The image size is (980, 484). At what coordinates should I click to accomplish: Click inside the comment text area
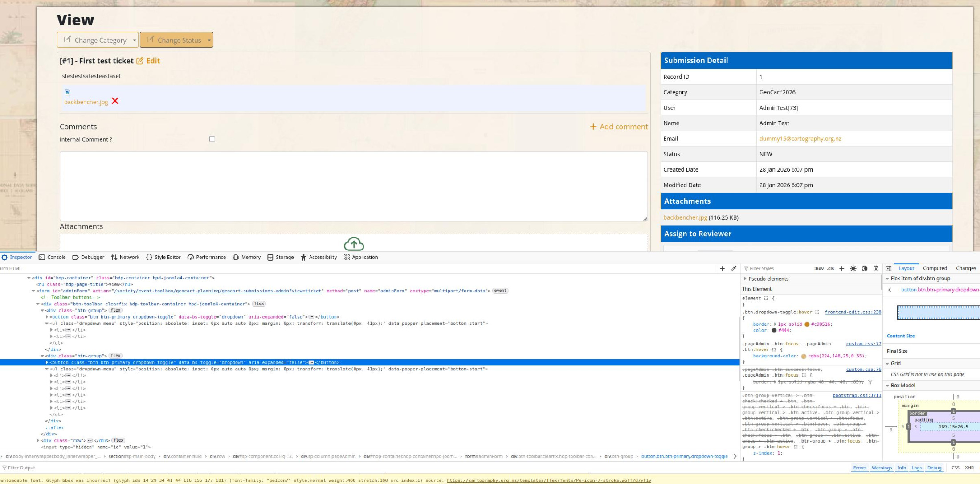click(353, 186)
